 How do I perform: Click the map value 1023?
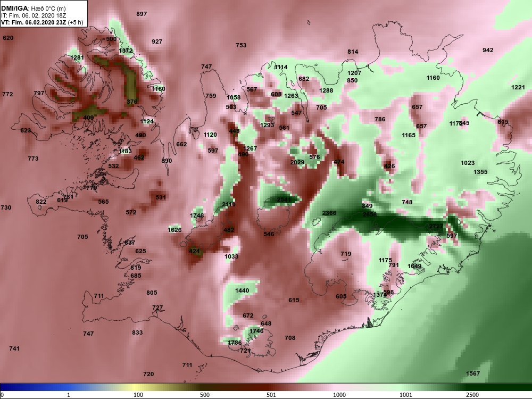(468, 163)
